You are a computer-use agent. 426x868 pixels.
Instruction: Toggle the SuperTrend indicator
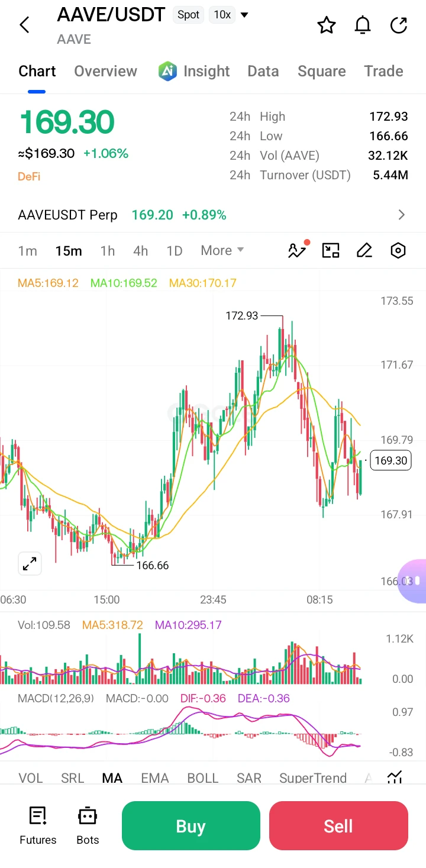[x=313, y=777]
